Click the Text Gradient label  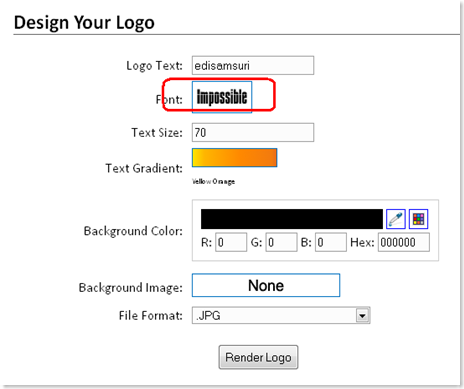pos(144,168)
